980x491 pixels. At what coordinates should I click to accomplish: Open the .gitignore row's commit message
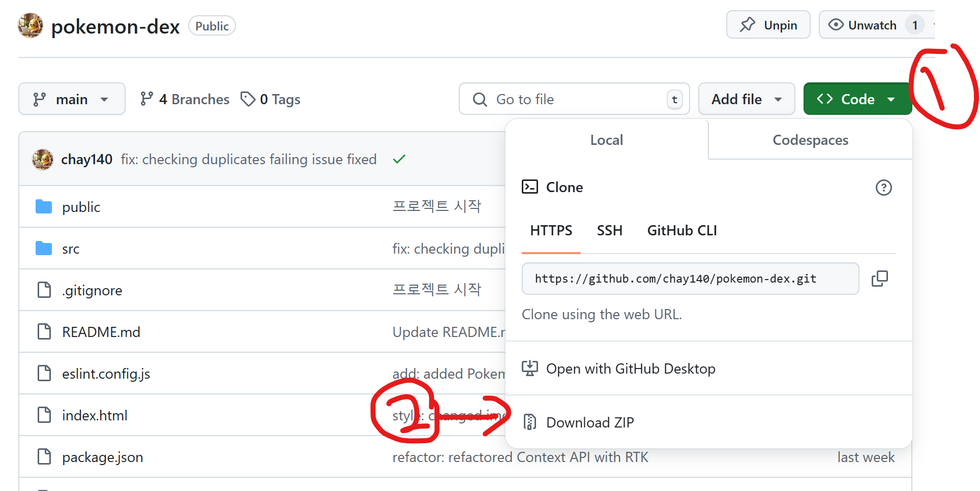437,289
